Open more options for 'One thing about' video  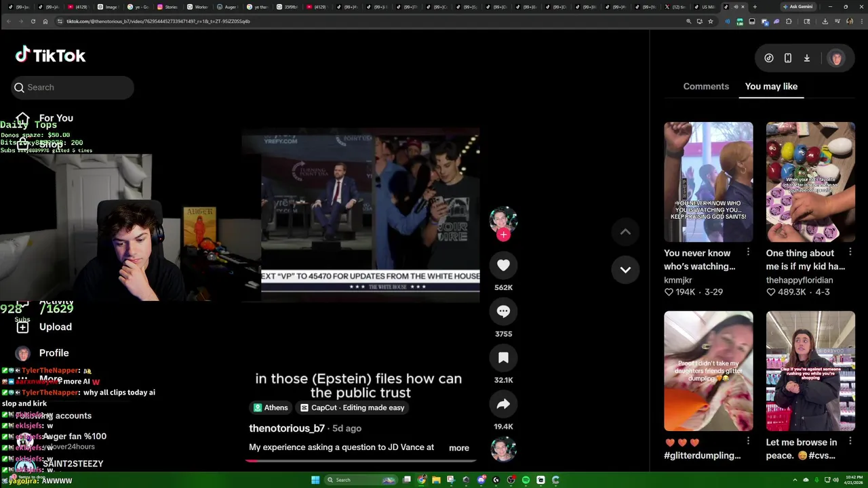coord(850,252)
